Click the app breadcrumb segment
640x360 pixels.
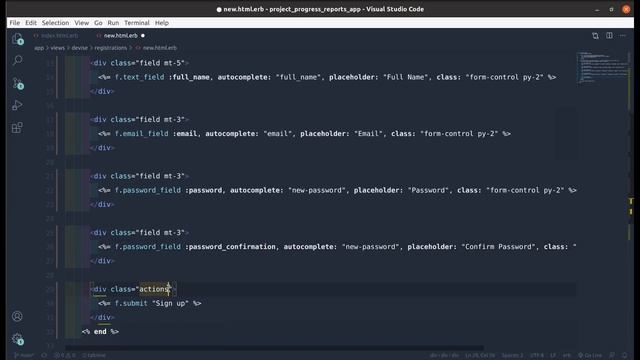tap(39, 48)
